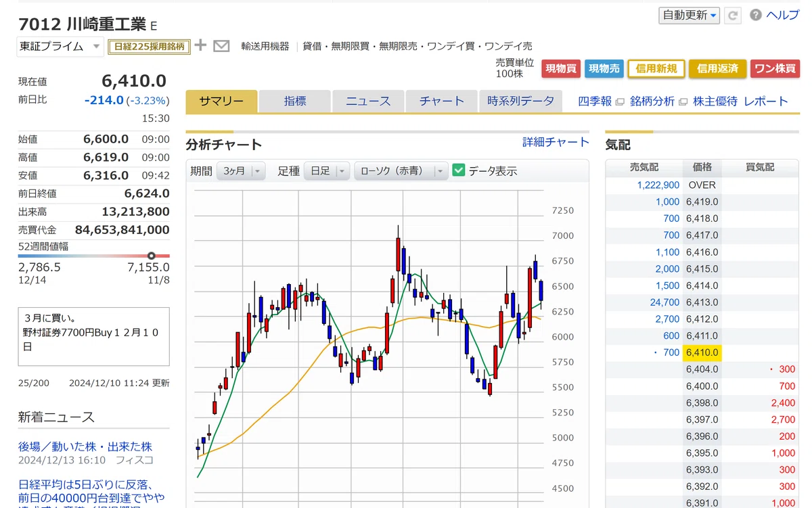
Task: Open 四季報 external window link
Action: tap(600, 101)
